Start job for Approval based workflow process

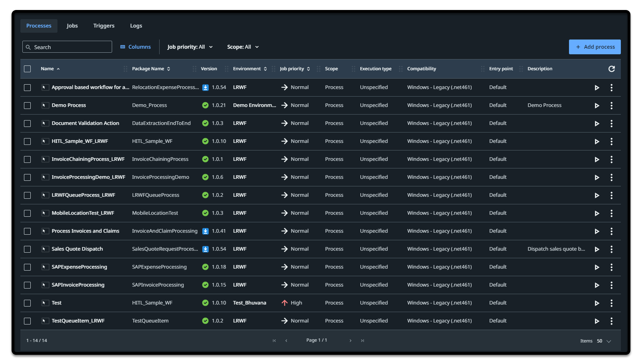click(597, 88)
